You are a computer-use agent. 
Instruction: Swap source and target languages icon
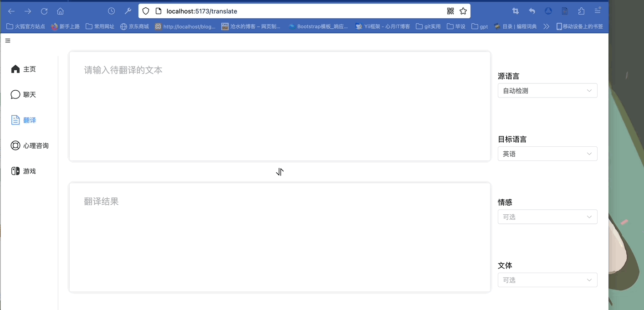pyautogui.click(x=280, y=172)
